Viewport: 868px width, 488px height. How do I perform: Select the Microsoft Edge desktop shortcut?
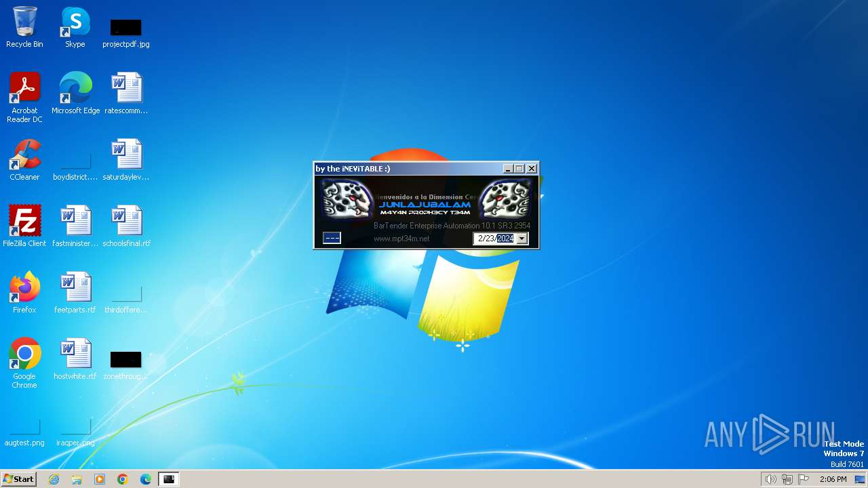(75, 94)
